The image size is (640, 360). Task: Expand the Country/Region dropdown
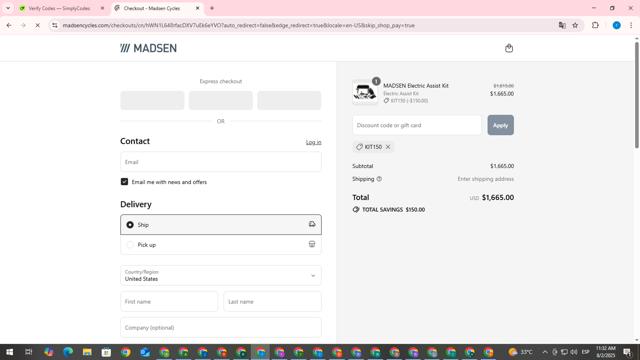tap(221, 276)
